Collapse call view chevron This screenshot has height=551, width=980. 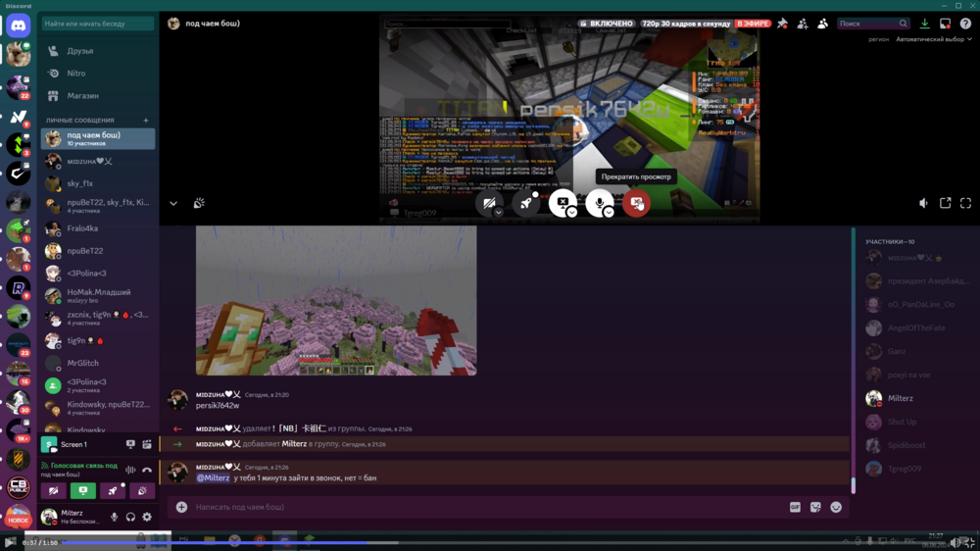click(x=173, y=203)
